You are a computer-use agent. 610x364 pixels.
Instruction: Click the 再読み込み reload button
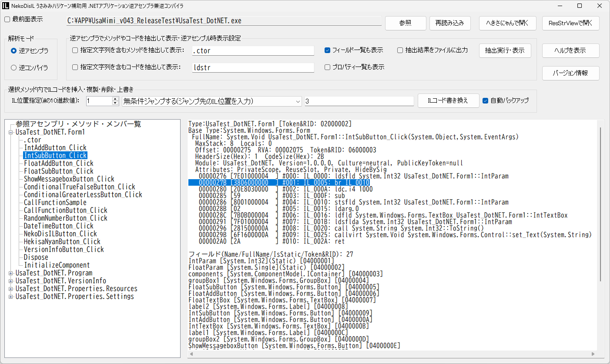click(449, 23)
